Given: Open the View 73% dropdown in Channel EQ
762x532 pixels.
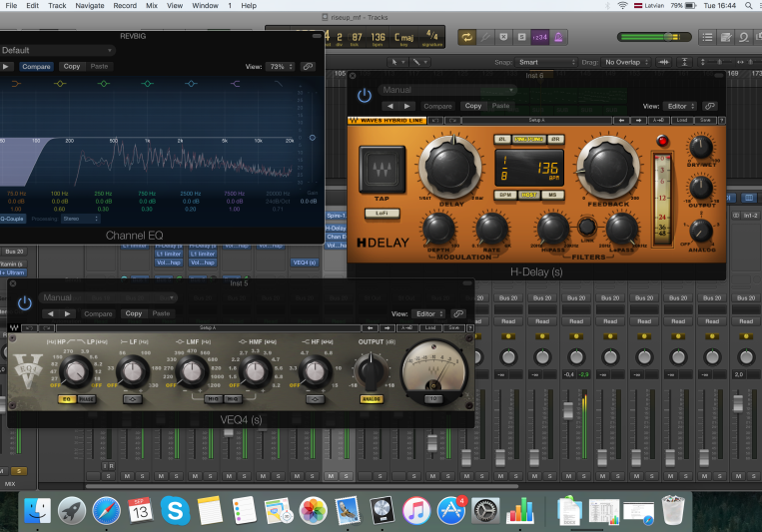Looking at the screenshot, I should click(x=280, y=67).
